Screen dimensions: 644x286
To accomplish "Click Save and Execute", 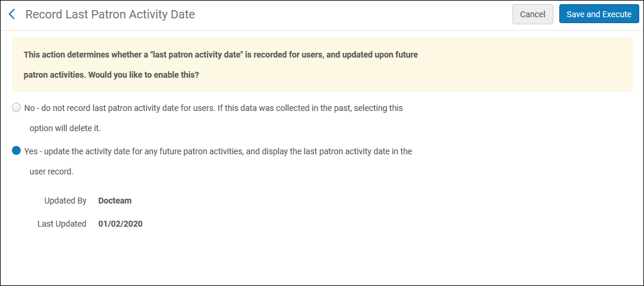I will [x=598, y=14].
